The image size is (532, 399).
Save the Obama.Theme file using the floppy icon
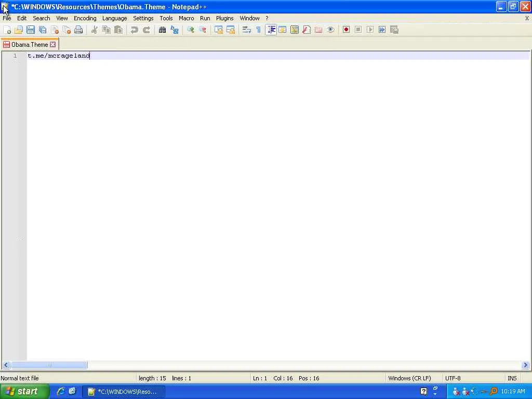click(31, 30)
